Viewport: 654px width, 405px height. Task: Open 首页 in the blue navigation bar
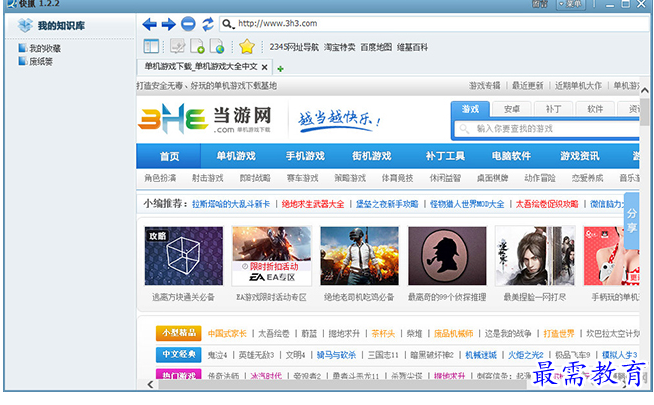[x=169, y=156]
